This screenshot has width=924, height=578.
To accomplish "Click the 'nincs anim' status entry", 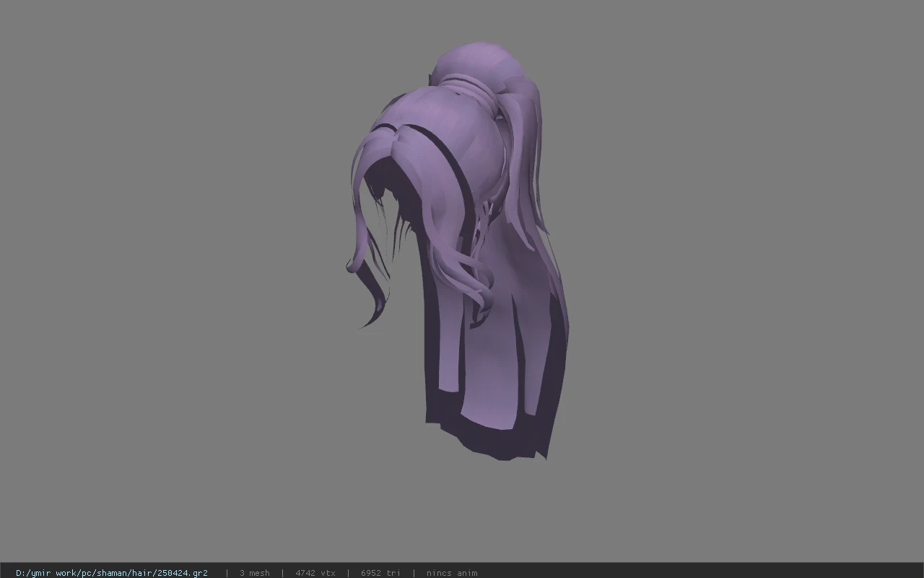I will coord(452,573).
